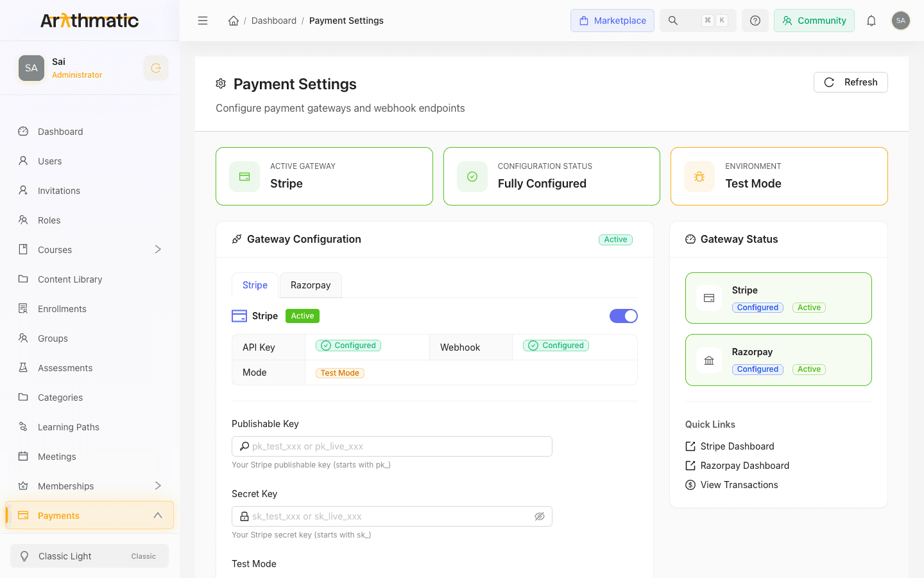This screenshot has height=578, width=924.
Task: Click the Configured badge beside API Key
Action: pos(348,346)
